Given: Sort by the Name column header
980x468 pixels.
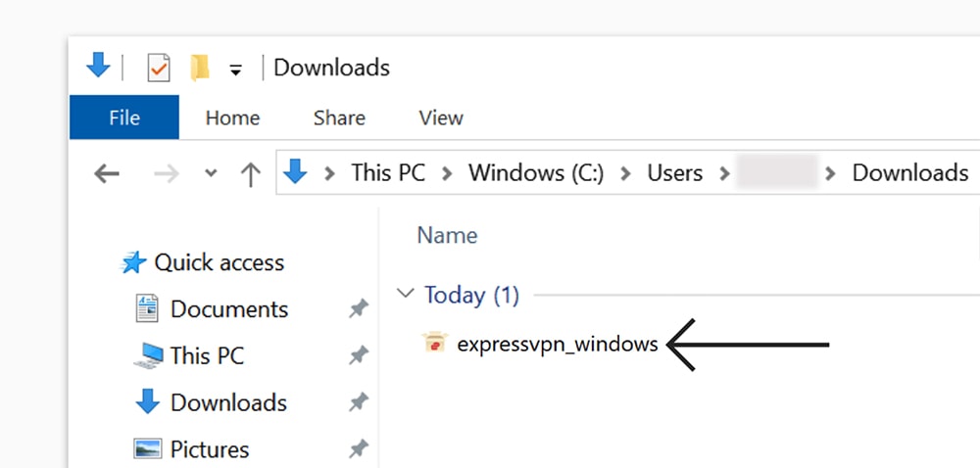Looking at the screenshot, I should pos(447,235).
